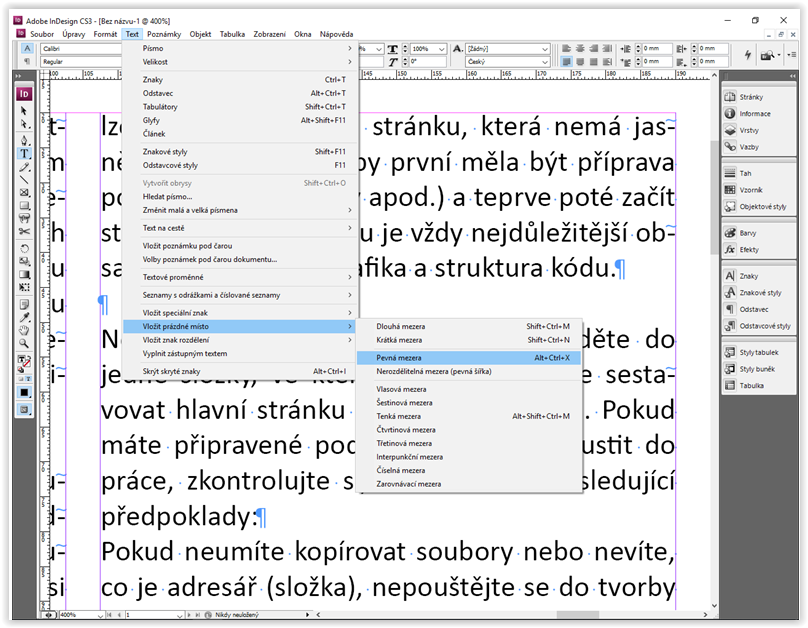This screenshot has width=808, height=628.
Task: Choose Vlasová mezera from the submenu
Action: coord(468,389)
